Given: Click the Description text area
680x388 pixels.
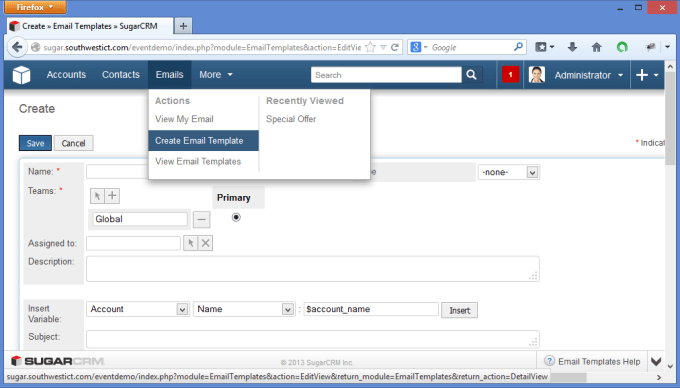Looking at the screenshot, I should pyautogui.click(x=313, y=269).
